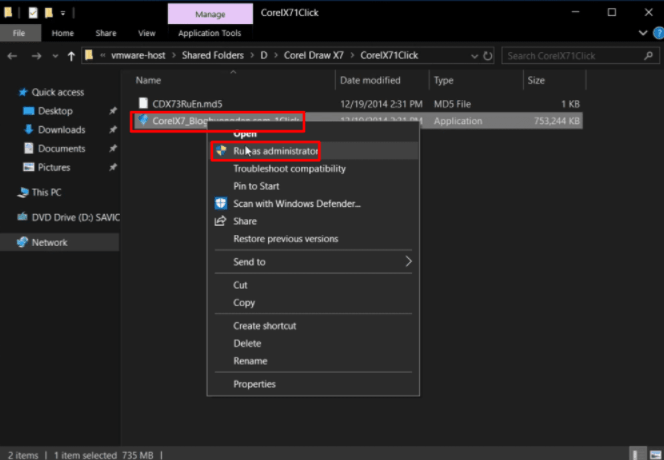This screenshot has height=460, width=664.
Task: Choose Create shortcut
Action: (313, 326)
